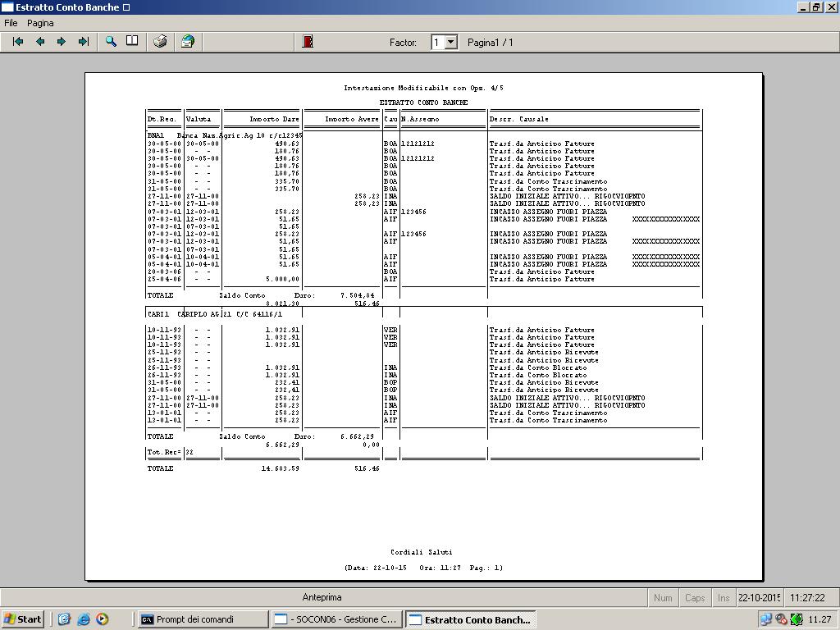The width and height of the screenshot is (840, 630).
Task: Go to first page of preview
Action: coord(18,42)
